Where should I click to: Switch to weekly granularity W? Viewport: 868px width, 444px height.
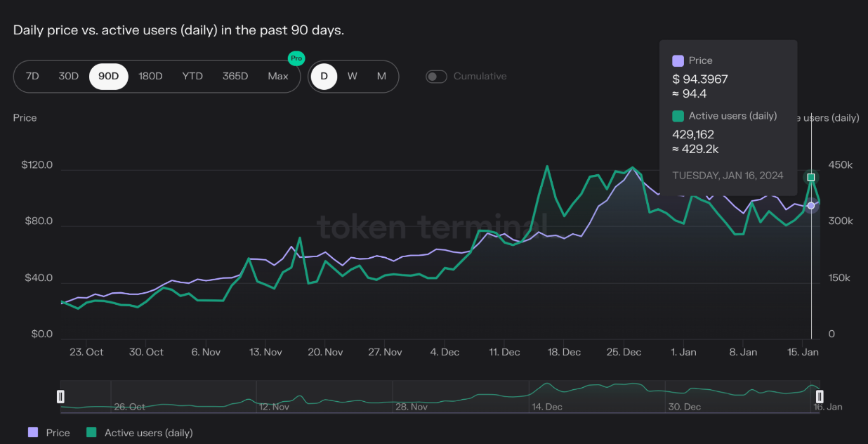click(x=353, y=77)
